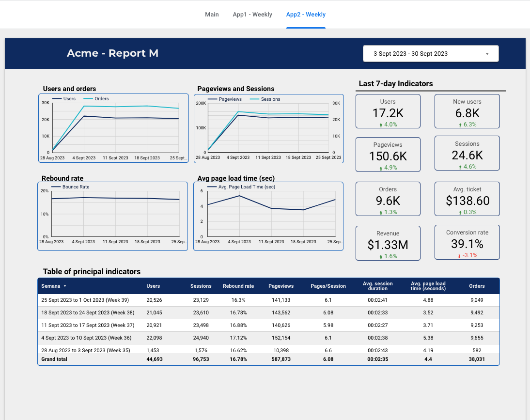Click the Orders column header in table
Image resolution: width=530 pixels, height=420 pixels.
coord(477,286)
